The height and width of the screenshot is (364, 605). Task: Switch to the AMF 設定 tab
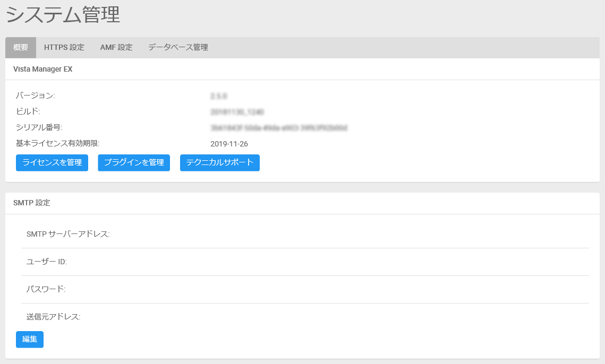(x=116, y=47)
